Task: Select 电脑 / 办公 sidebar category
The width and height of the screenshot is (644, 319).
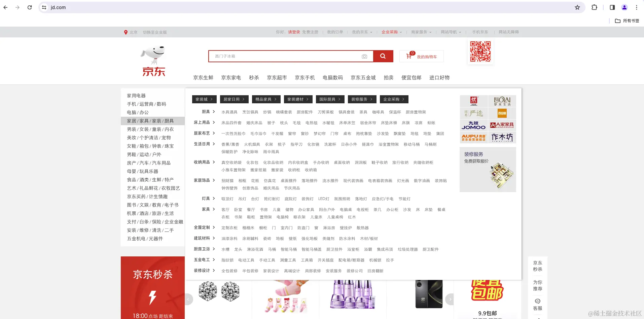Action: point(138,112)
